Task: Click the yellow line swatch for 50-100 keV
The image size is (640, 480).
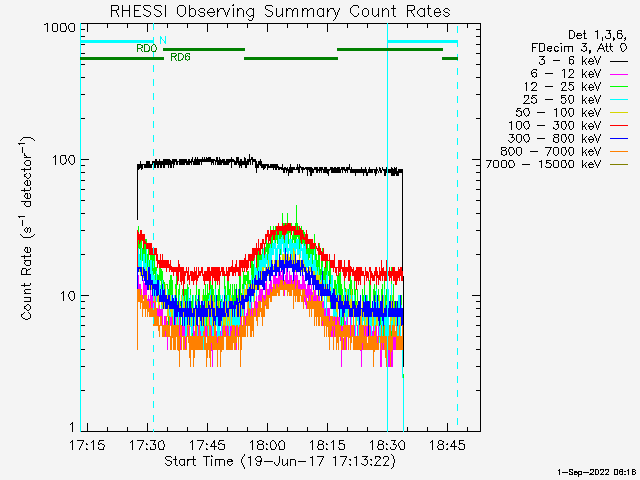Action: pyautogui.click(x=619, y=113)
